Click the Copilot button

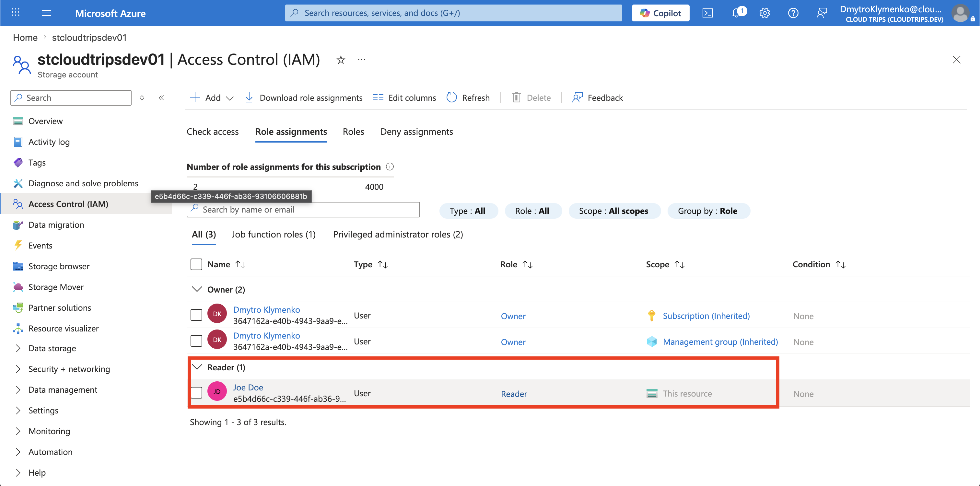coord(660,13)
